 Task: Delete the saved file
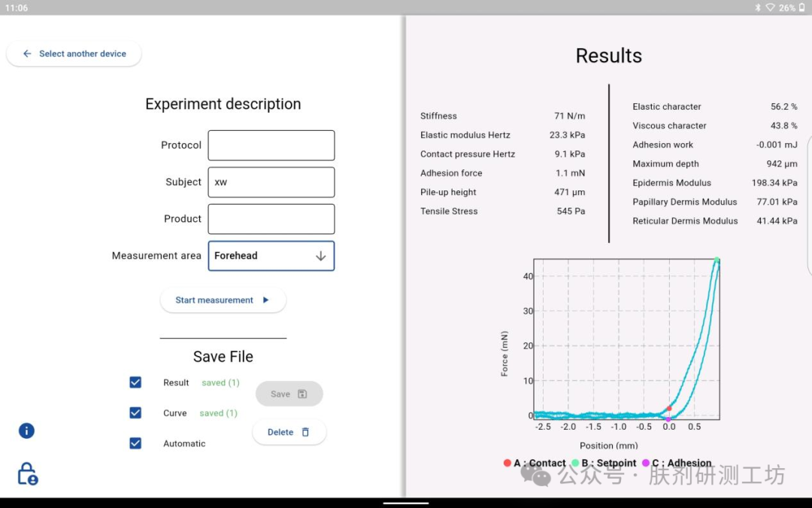(289, 432)
